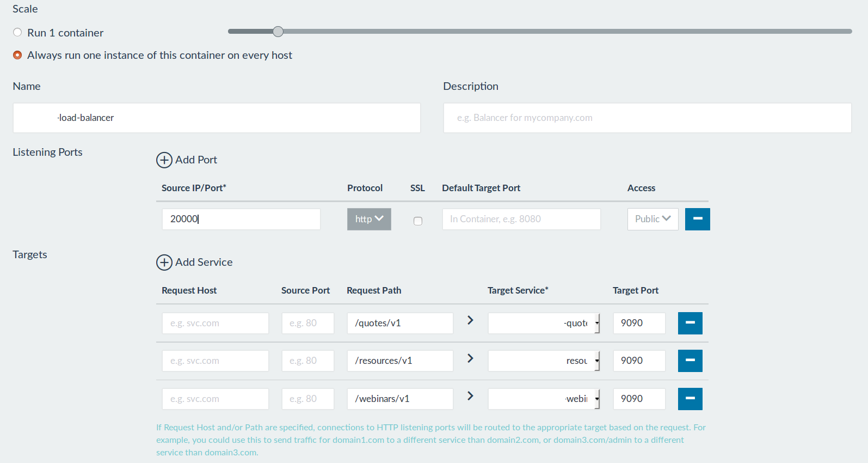Select the Run 1 container option
Viewport: 868px width, 463px height.
click(x=17, y=33)
